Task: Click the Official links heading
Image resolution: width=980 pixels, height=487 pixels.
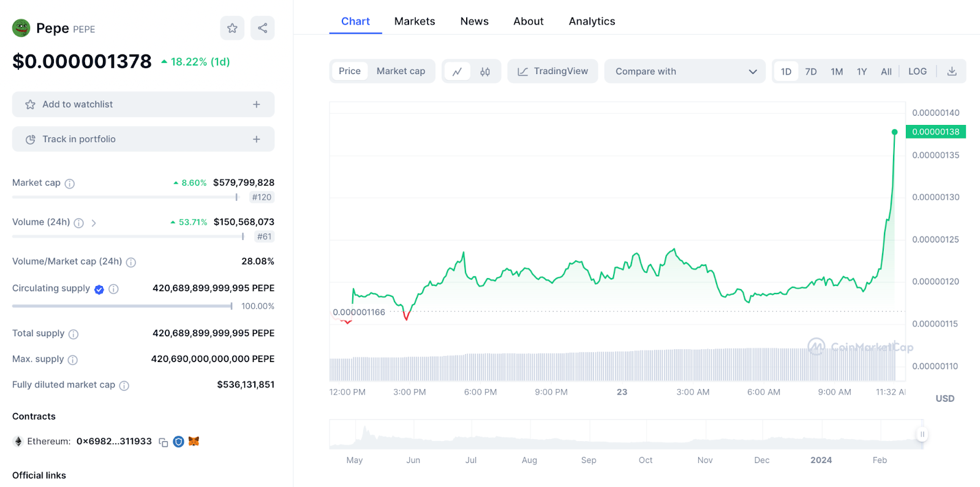Action: pyautogui.click(x=39, y=475)
